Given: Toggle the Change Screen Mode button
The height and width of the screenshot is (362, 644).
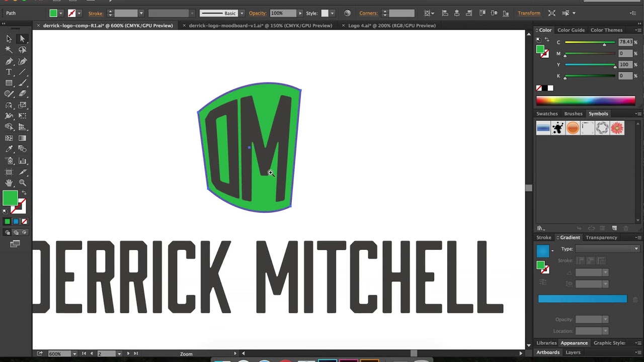Looking at the screenshot, I should [x=15, y=244].
